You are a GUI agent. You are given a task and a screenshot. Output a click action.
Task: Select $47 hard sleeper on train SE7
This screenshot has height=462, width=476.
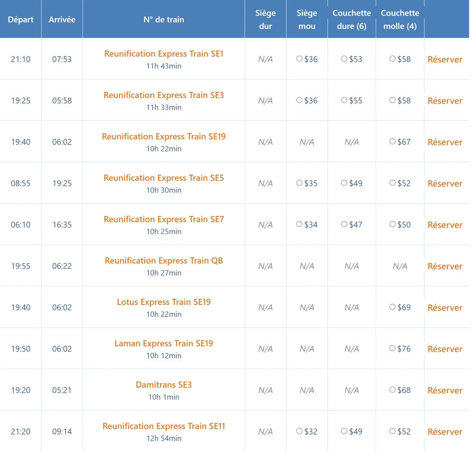click(x=344, y=224)
